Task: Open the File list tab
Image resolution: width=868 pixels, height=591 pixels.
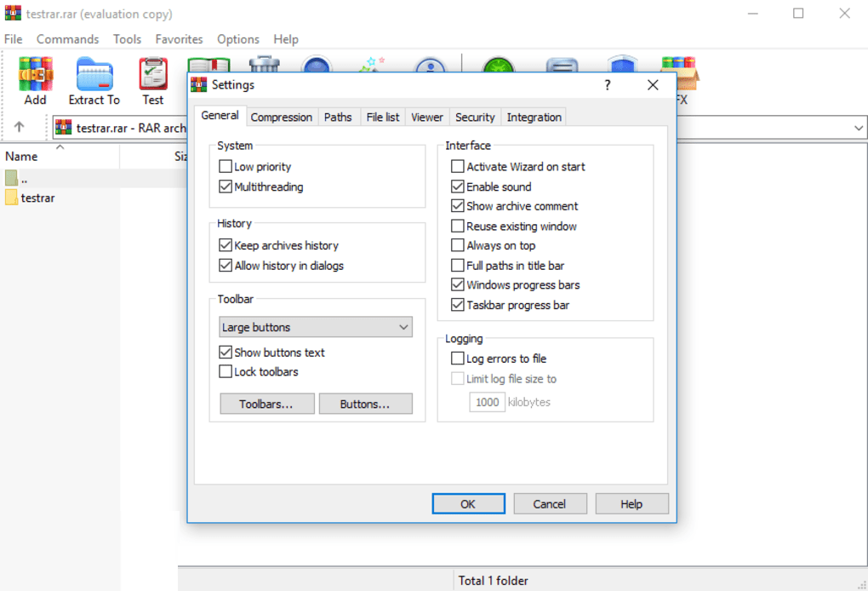Action: [x=383, y=117]
